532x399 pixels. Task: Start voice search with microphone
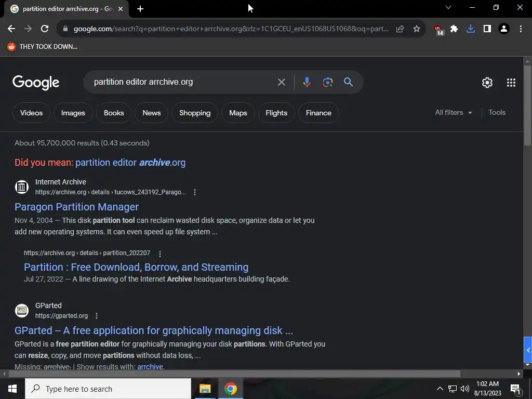[307, 82]
